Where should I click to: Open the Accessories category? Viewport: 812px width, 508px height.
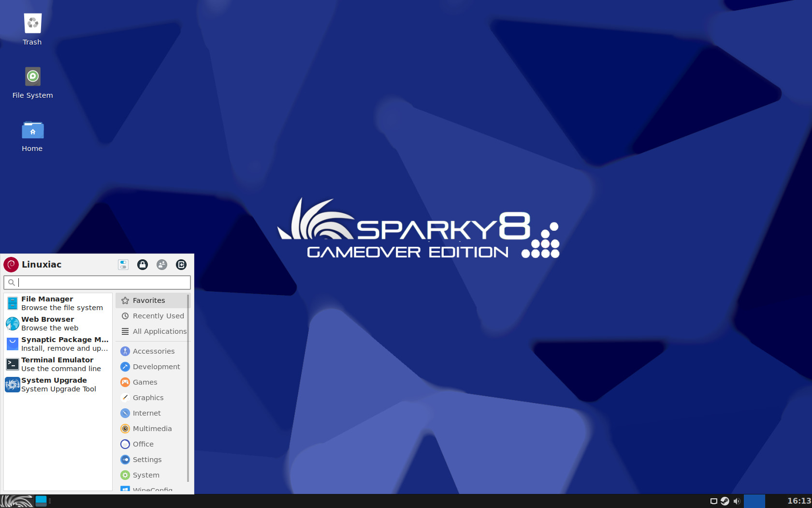coord(152,351)
